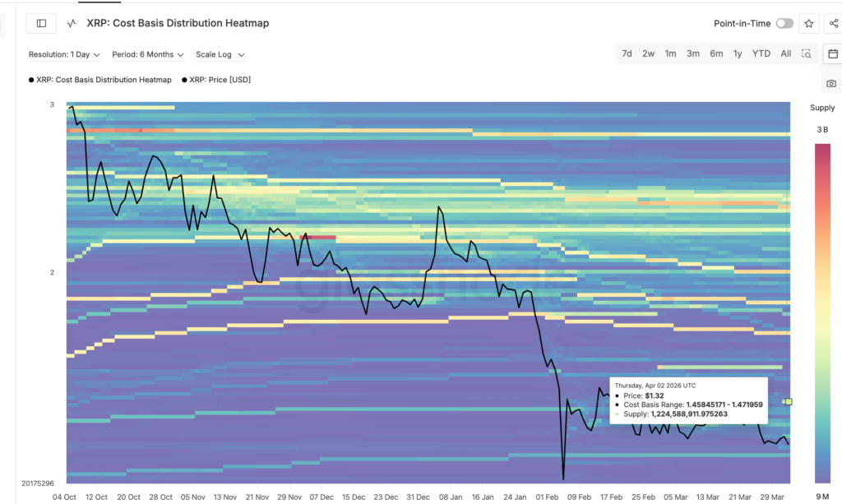Click the share icon

coord(834,24)
